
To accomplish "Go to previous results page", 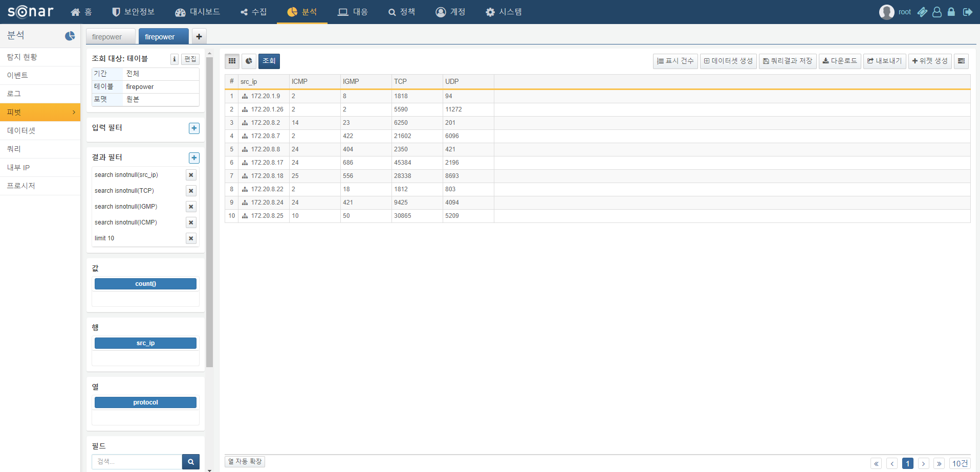I will coord(892,463).
